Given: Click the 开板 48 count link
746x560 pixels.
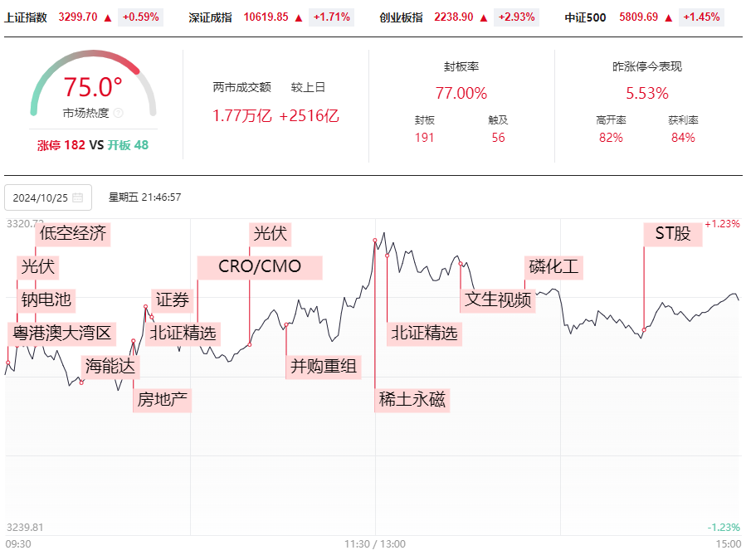Looking at the screenshot, I should pyautogui.click(x=128, y=145).
